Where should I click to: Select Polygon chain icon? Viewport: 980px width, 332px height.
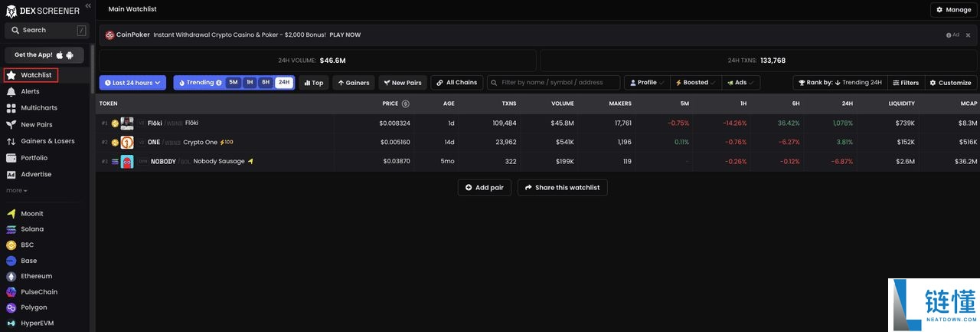coord(11,307)
